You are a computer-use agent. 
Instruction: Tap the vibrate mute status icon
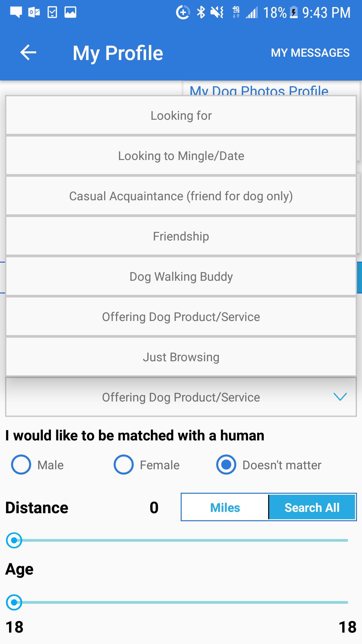(217, 12)
